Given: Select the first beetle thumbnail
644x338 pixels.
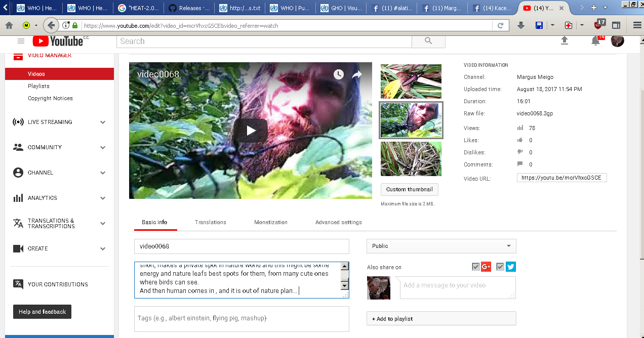Looking at the screenshot, I should coord(411,81).
